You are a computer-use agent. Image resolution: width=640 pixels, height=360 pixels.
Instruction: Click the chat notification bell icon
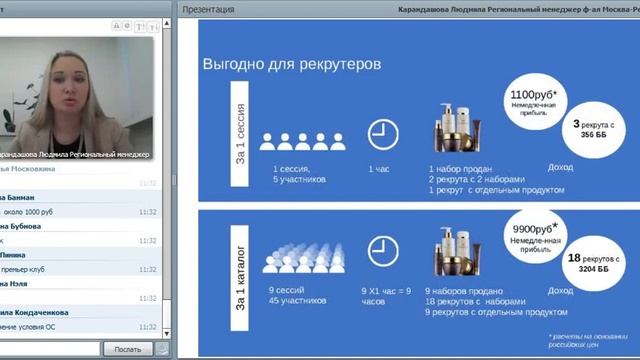point(116,26)
